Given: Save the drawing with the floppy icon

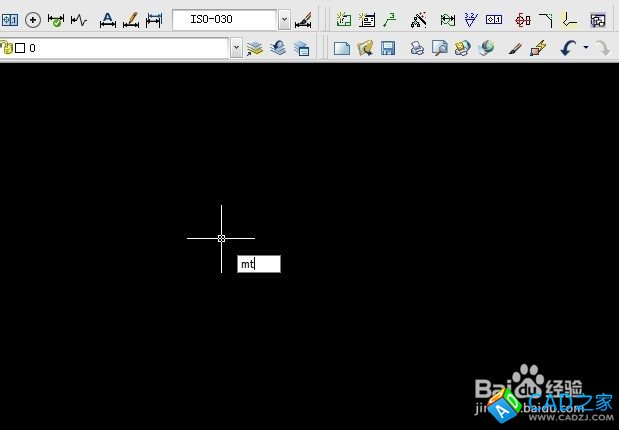Looking at the screenshot, I should 388,48.
